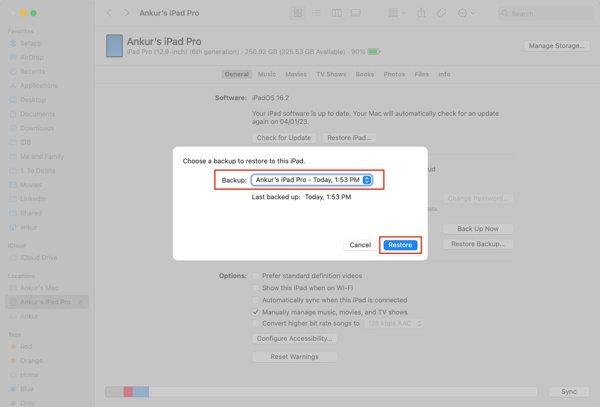Open the Info tab
The width and height of the screenshot is (600, 407).
444,74
